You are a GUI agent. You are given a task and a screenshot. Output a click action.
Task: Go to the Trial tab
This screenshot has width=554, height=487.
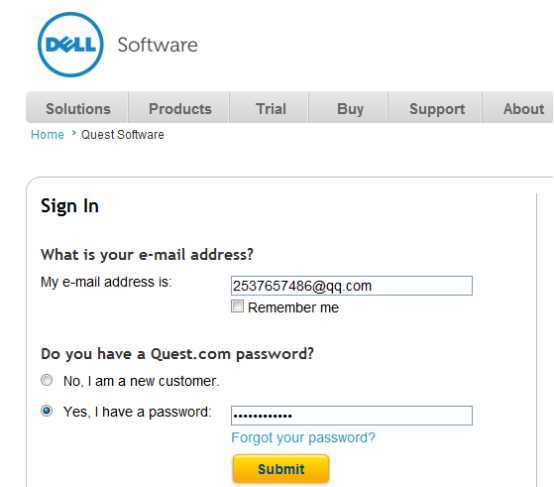(x=270, y=108)
